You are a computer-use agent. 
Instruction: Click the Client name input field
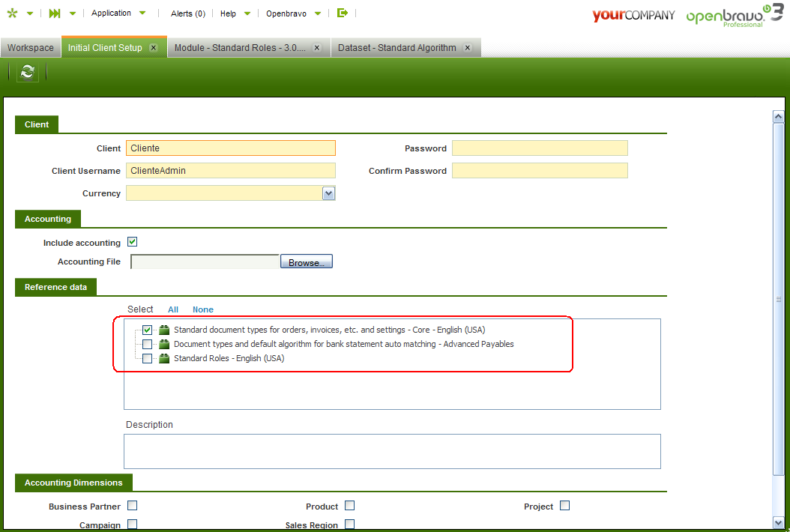coord(231,148)
